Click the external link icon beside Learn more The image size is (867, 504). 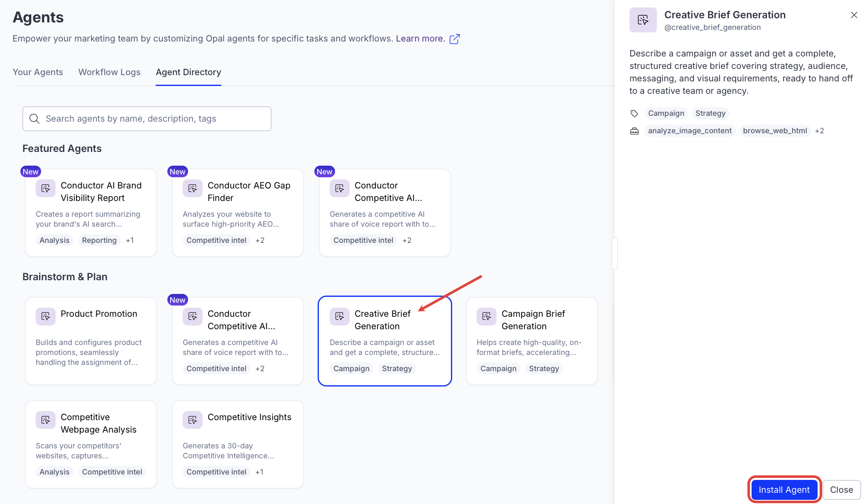[455, 39]
